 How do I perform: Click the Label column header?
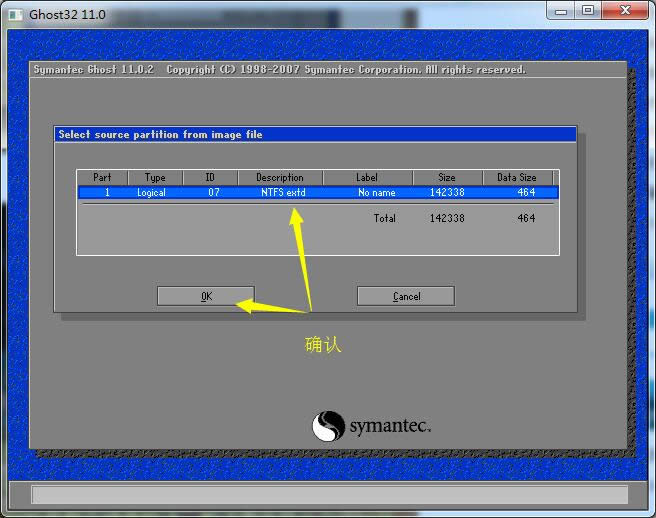click(367, 177)
